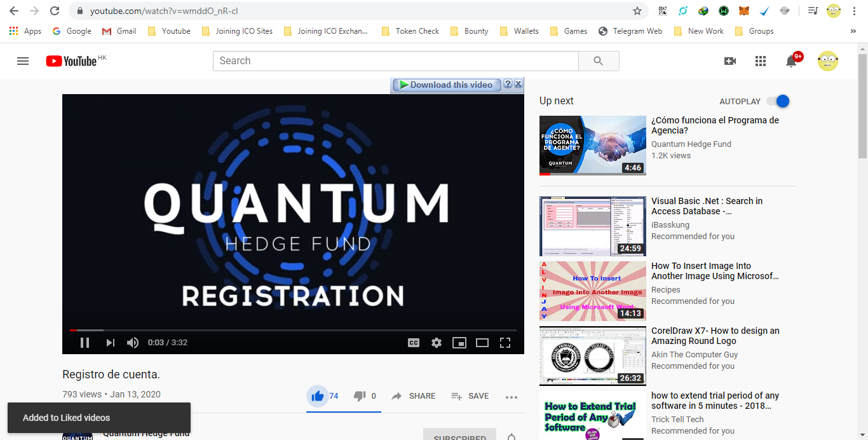The height and width of the screenshot is (440, 868).
Task: Open Quantum Hedge Fund channel under Up next
Action: click(691, 144)
